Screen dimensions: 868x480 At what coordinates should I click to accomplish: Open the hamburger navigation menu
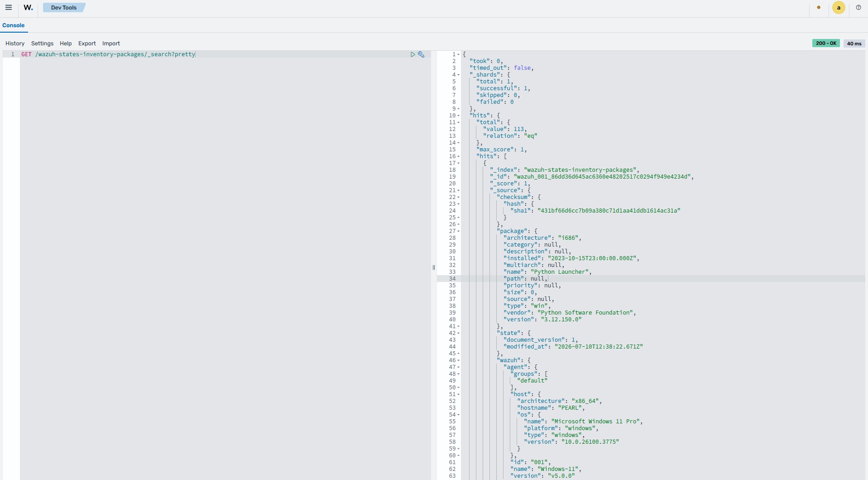(9, 8)
